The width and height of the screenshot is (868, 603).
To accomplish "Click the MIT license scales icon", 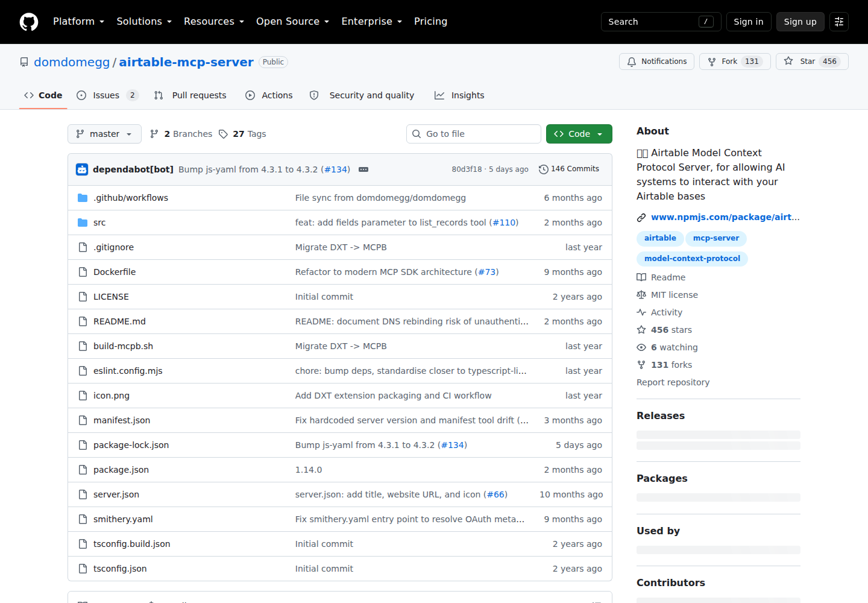I will tap(641, 295).
